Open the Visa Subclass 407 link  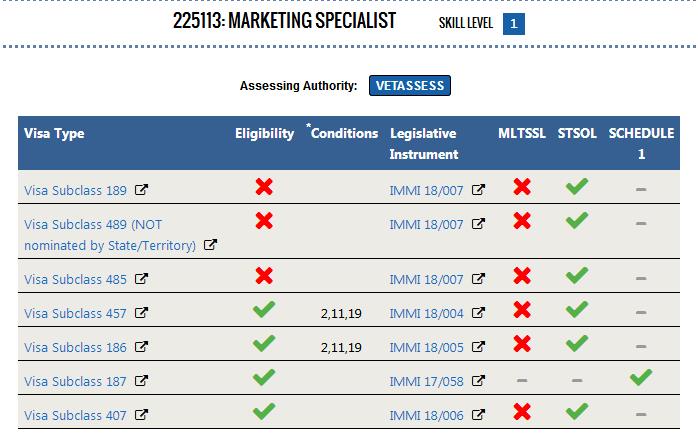[x=75, y=415]
